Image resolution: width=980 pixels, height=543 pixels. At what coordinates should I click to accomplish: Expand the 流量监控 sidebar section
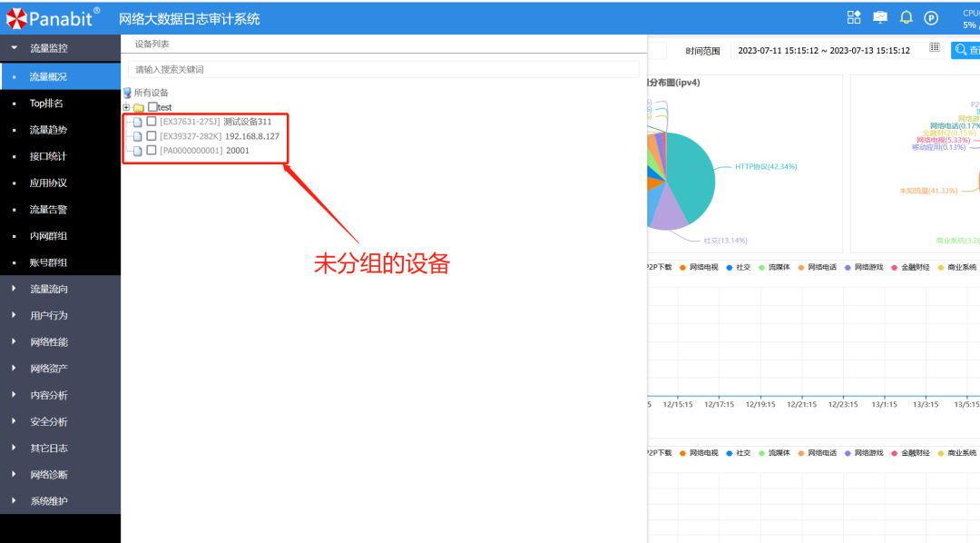coord(50,48)
